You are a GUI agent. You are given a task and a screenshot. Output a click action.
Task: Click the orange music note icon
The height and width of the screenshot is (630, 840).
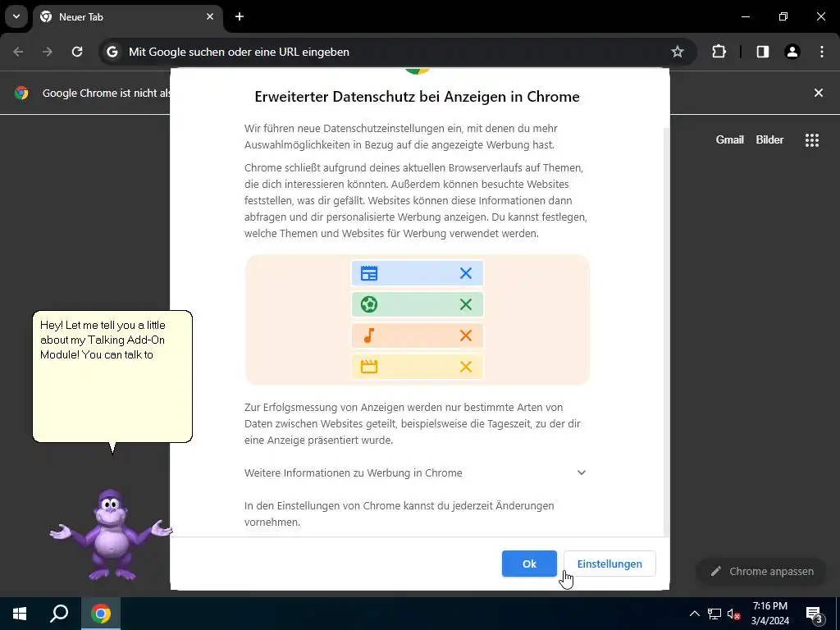368,336
